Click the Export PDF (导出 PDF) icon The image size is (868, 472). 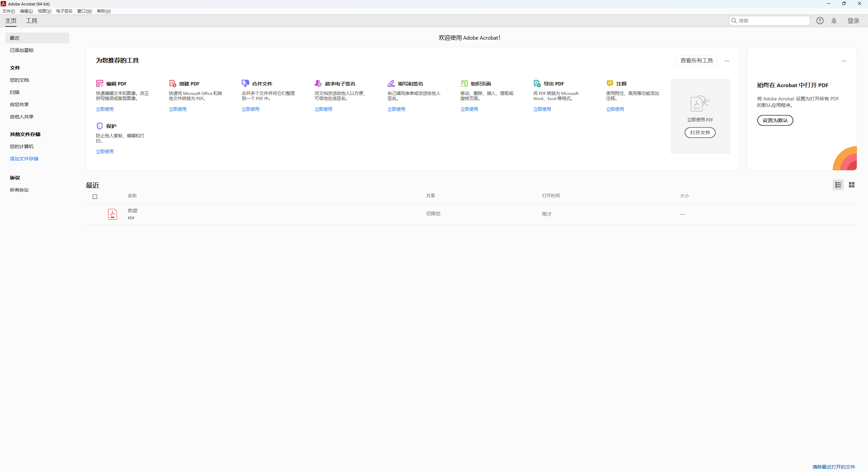(x=537, y=83)
